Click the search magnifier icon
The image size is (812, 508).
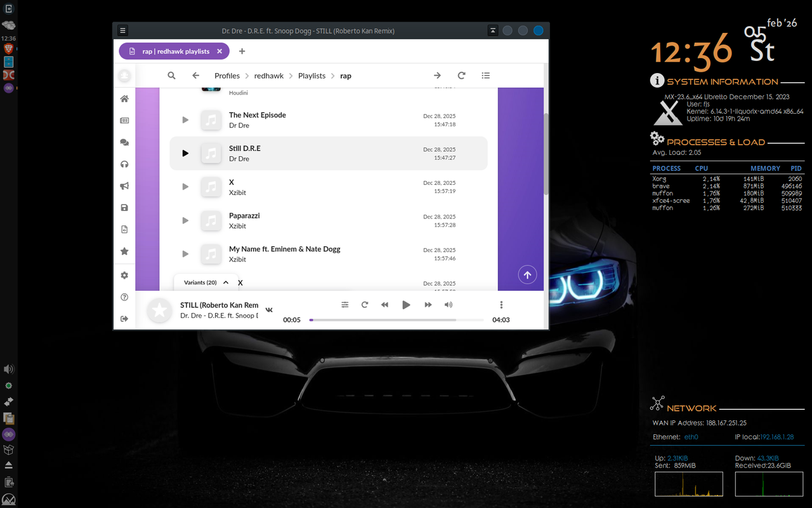[171, 76]
